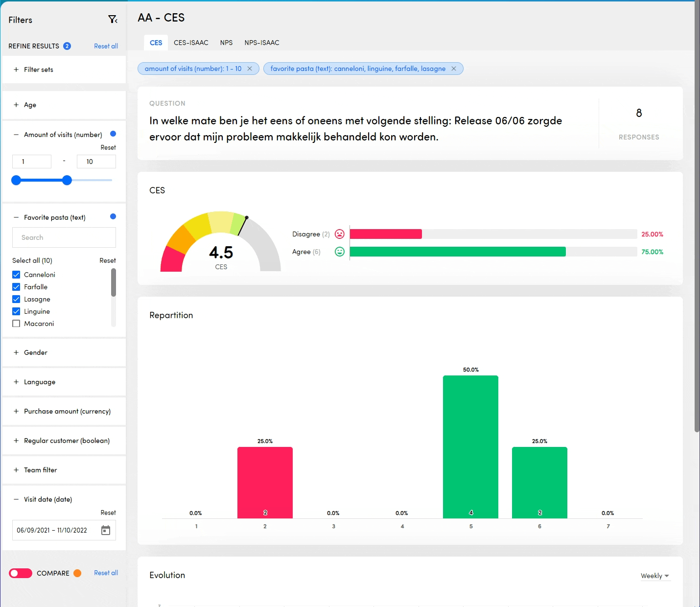Toggle the Compare switch on

click(x=21, y=573)
